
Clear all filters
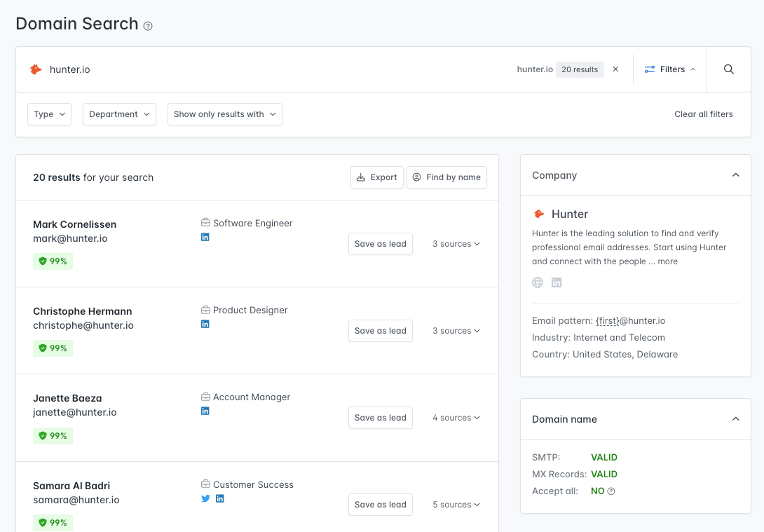pos(703,114)
